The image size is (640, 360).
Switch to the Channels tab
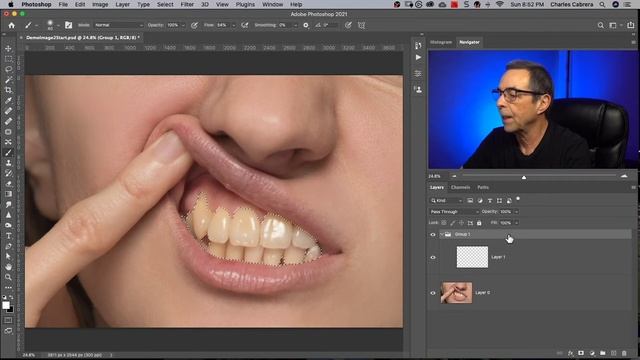pos(460,187)
